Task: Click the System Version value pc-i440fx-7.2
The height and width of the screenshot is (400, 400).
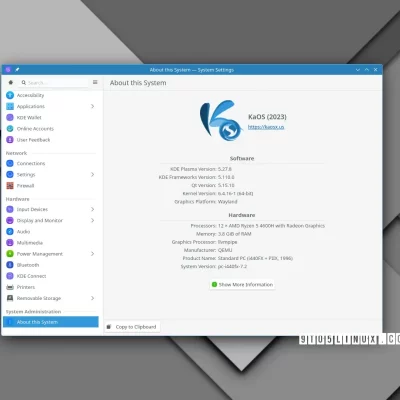Action: (232, 266)
